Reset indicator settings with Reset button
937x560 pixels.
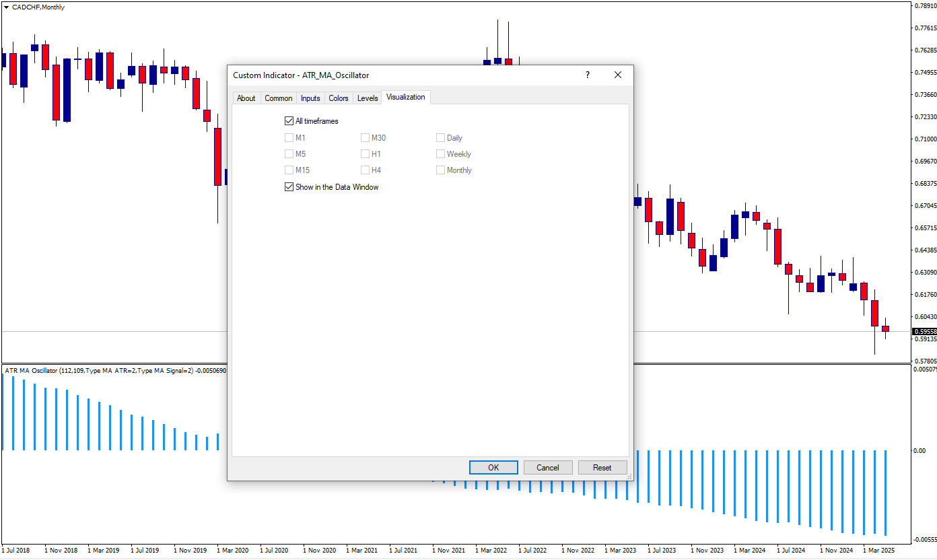pyautogui.click(x=602, y=468)
